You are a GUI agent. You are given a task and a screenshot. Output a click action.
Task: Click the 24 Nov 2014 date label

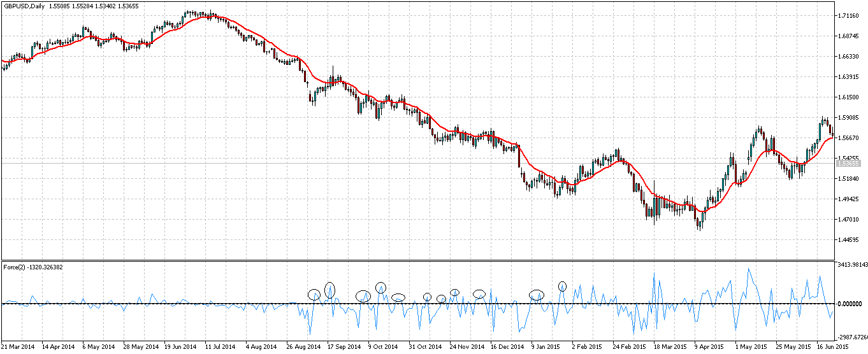(x=466, y=347)
